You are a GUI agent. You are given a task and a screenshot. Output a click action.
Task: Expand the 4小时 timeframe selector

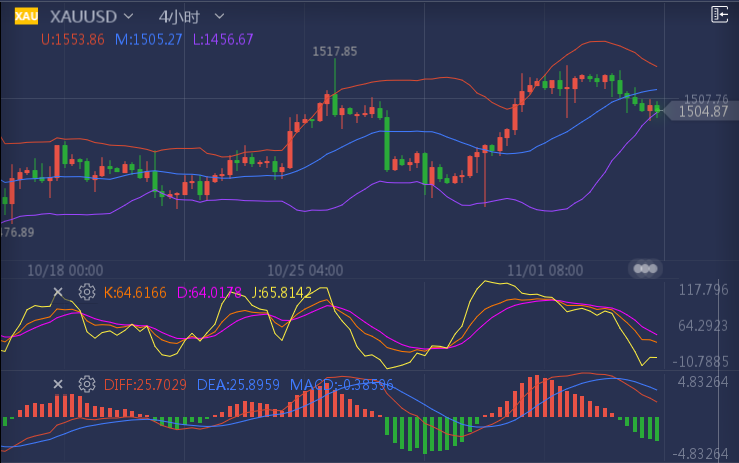[x=219, y=17]
